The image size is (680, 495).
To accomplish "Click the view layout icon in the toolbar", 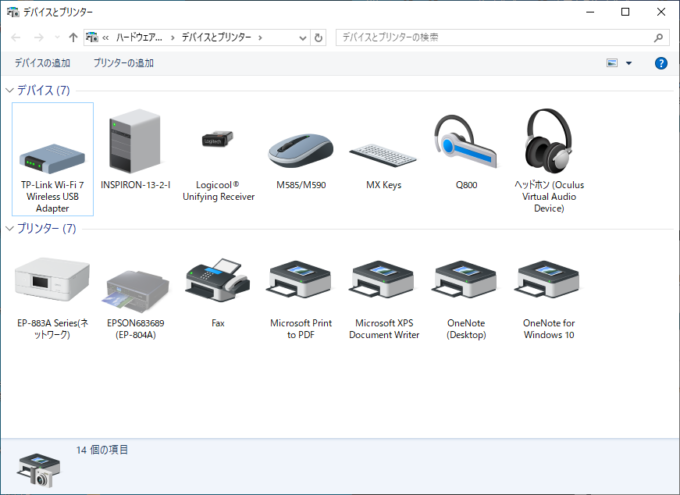I will tap(612, 63).
